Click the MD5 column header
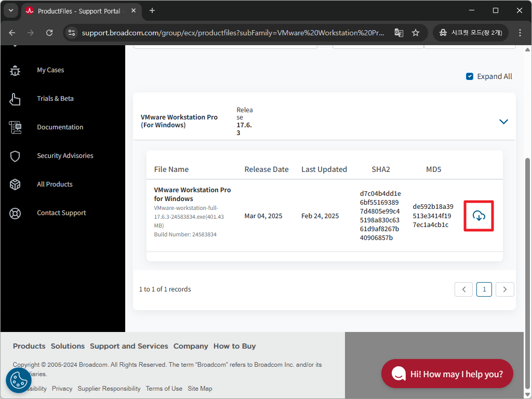The image size is (532, 399). [434, 169]
